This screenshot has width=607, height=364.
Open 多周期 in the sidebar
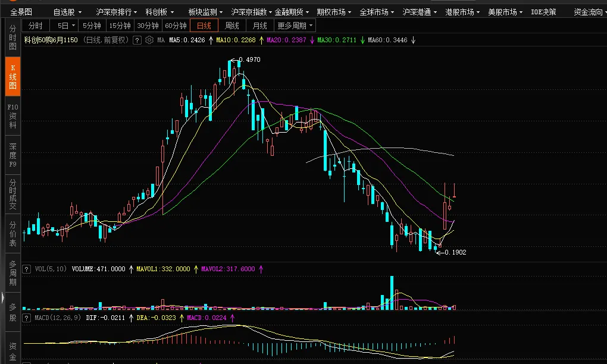pyautogui.click(x=12, y=273)
